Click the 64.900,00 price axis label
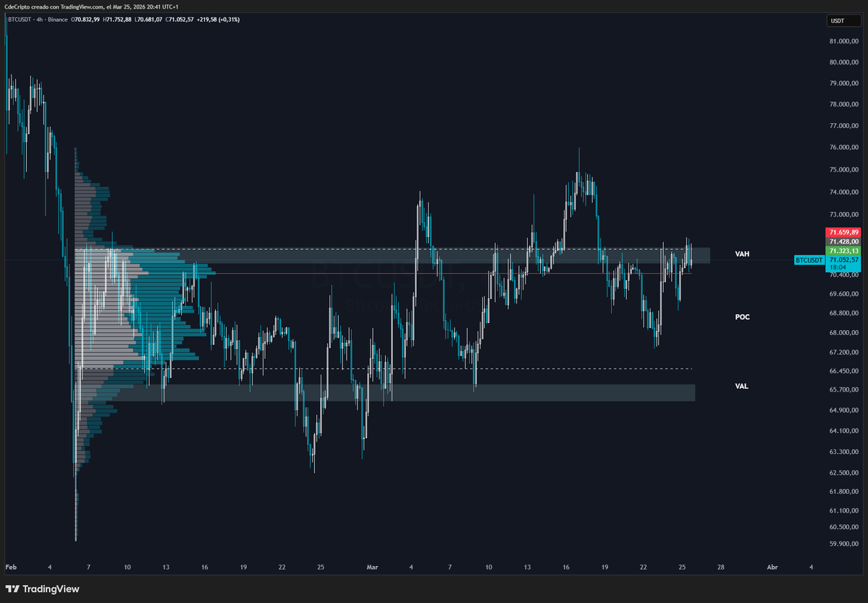The width and height of the screenshot is (868, 603). [x=843, y=410]
